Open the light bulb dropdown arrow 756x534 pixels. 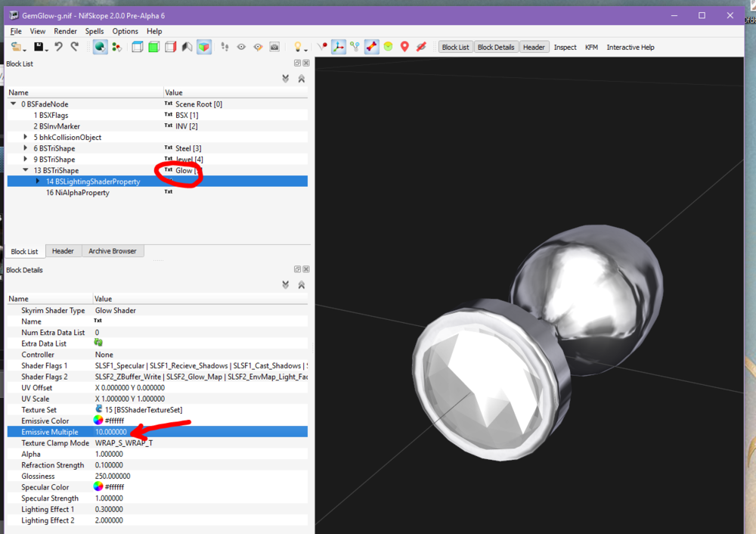point(305,50)
